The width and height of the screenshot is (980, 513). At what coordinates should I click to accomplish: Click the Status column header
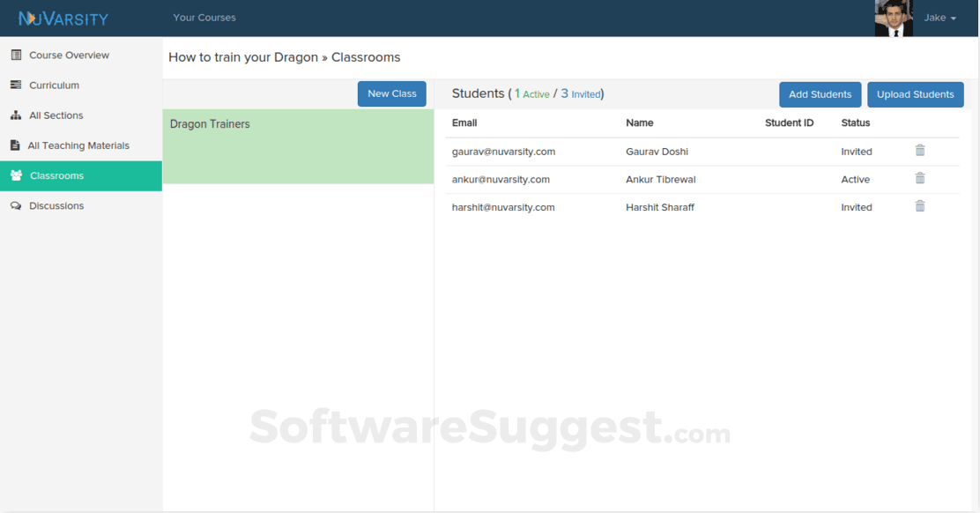click(856, 123)
